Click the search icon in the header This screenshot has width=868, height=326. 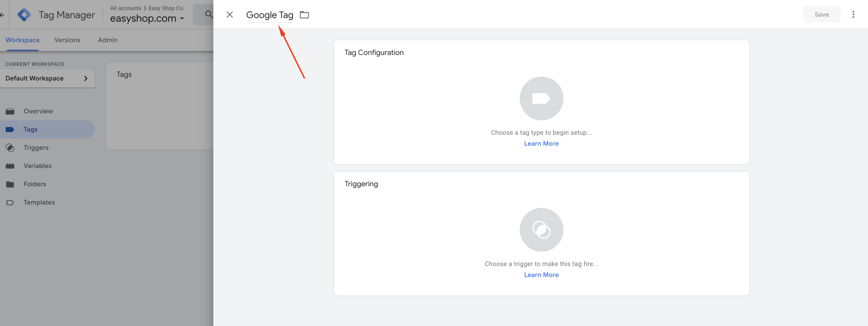209,14
